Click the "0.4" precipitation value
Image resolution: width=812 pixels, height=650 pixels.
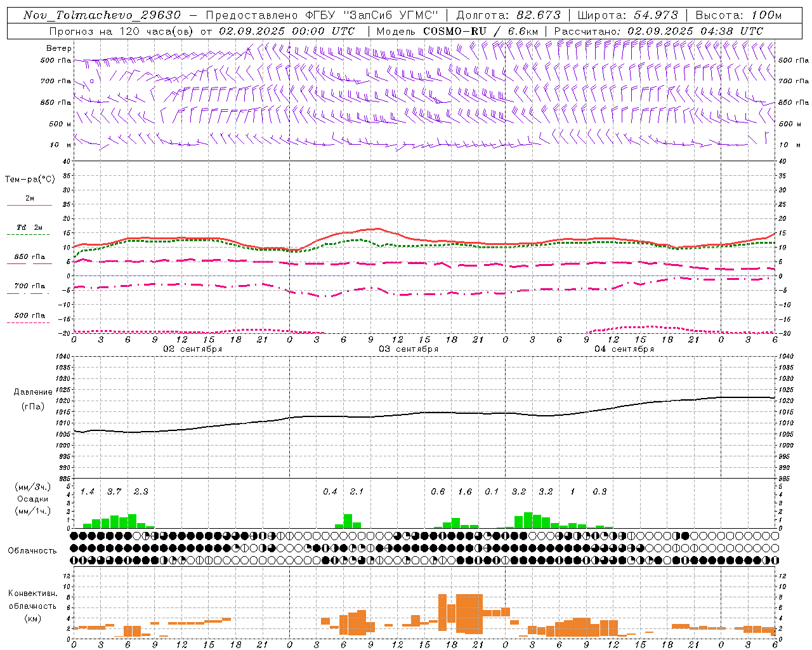[x=330, y=492]
